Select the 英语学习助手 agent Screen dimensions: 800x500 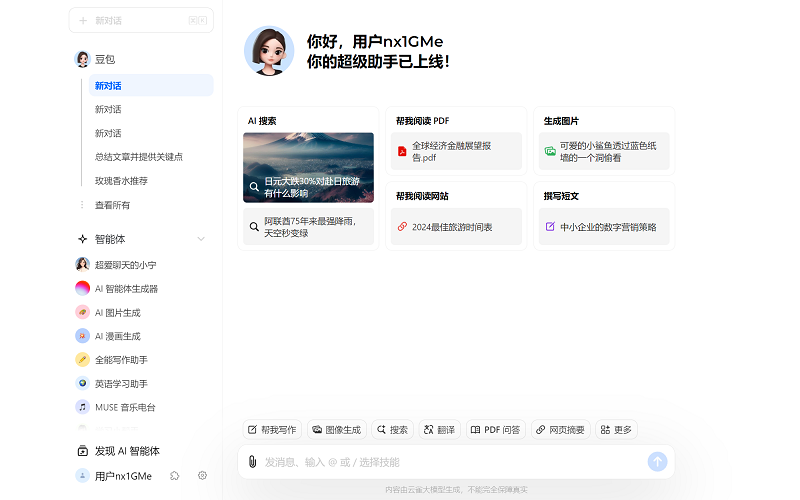pyautogui.click(x=120, y=383)
